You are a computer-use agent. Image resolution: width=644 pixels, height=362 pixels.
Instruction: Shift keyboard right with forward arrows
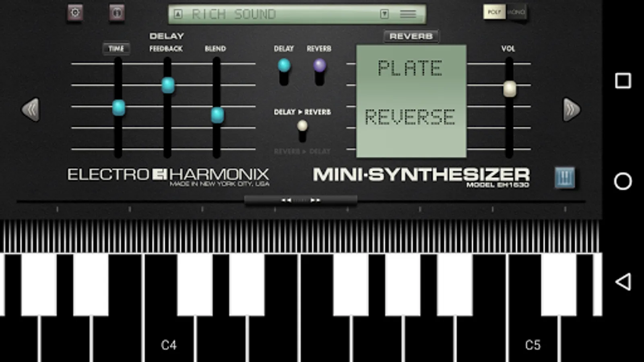coord(315,200)
